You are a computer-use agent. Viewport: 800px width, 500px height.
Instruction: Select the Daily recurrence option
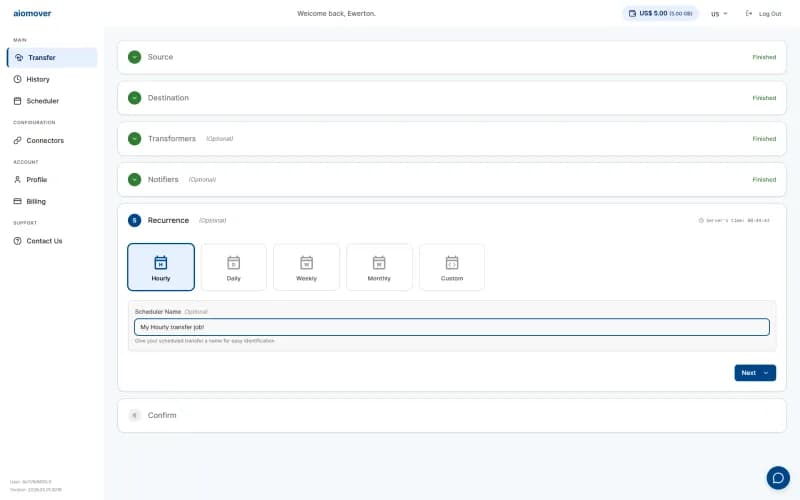point(234,267)
